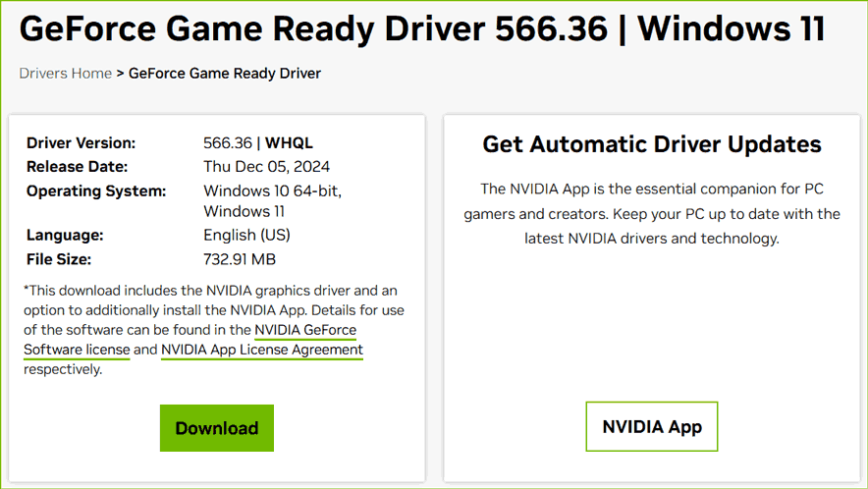Click the Language label

[65, 236]
